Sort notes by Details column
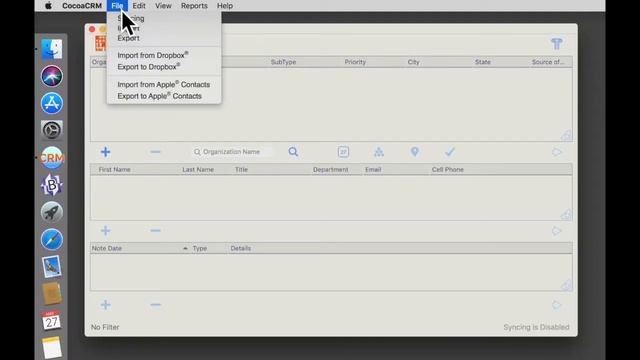Viewport: 640px width, 360px height. (240, 248)
